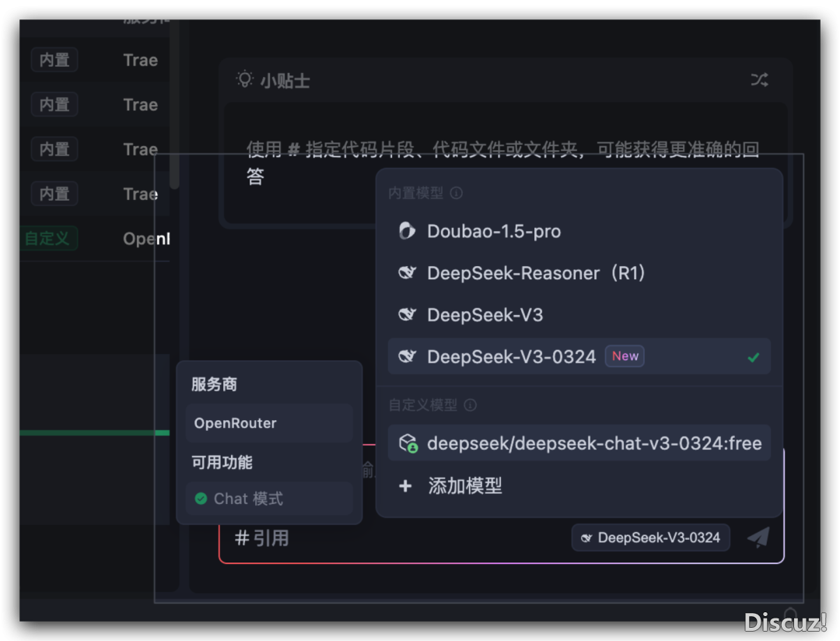Click the New badge on DeepSeek-V3-0324
The height and width of the screenshot is (641, 840).
tap(625, 356)
